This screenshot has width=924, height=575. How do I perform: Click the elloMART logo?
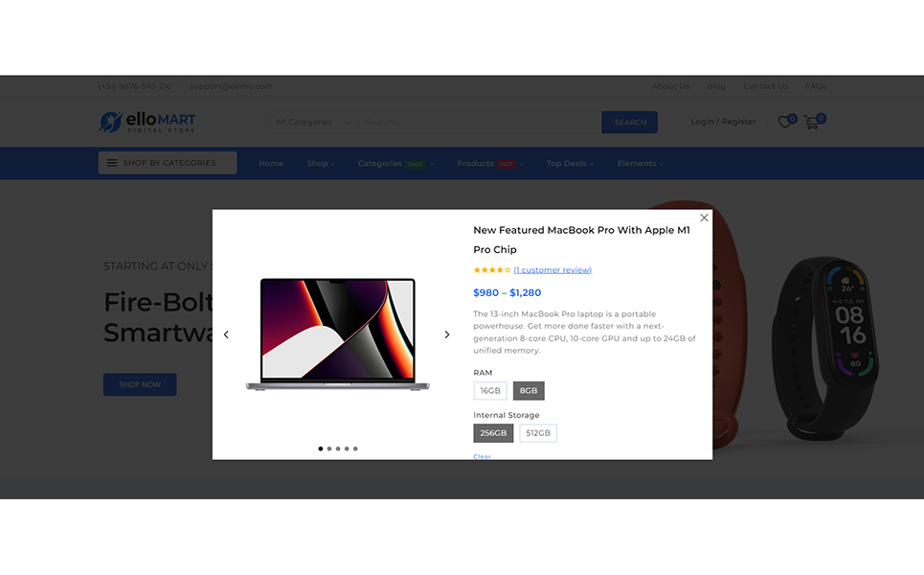[x=147, y=122]
